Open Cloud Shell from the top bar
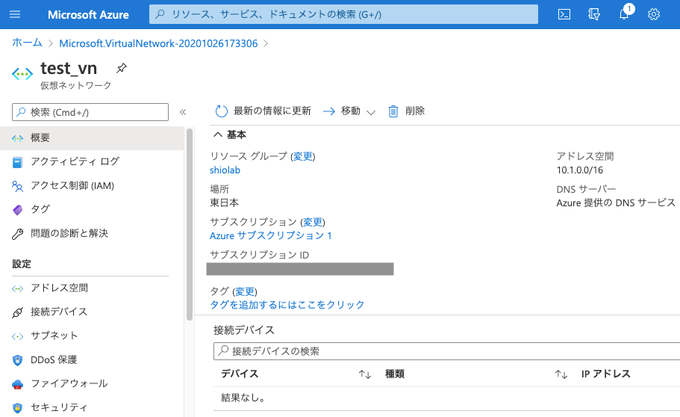The height and width of the screenshot is (417, 680). [x=564, y=14]
